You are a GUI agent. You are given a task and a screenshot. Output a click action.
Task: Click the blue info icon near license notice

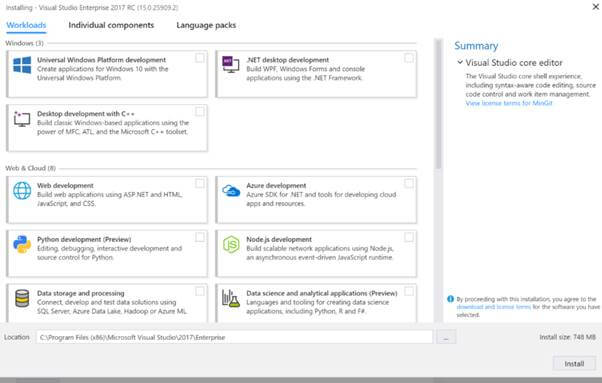tap(450, 299)
